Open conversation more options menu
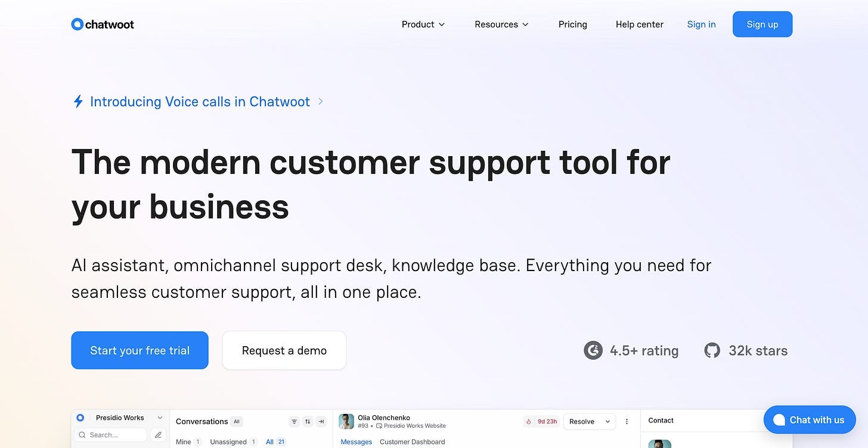 (x=627, y=421)
